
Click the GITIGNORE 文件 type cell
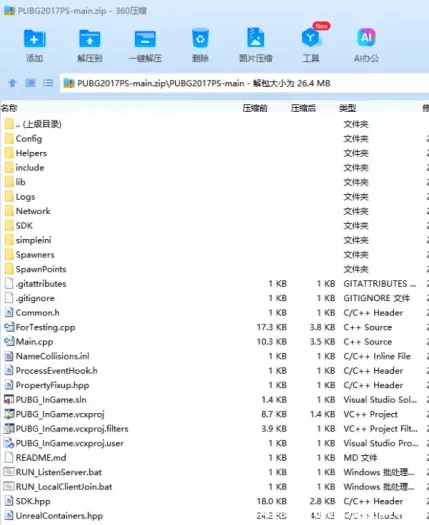pyautogui.click(x=376, y=298)
